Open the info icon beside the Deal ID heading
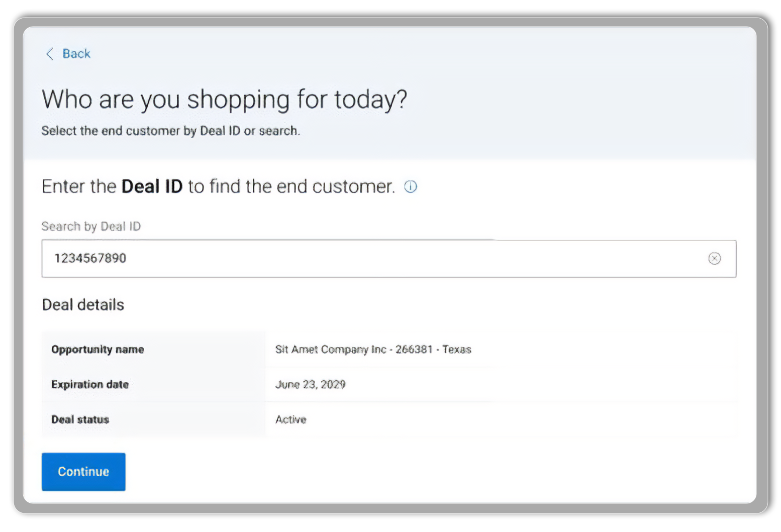The width and height of the screenshot is (781, 532). click(x=411, y=187)
